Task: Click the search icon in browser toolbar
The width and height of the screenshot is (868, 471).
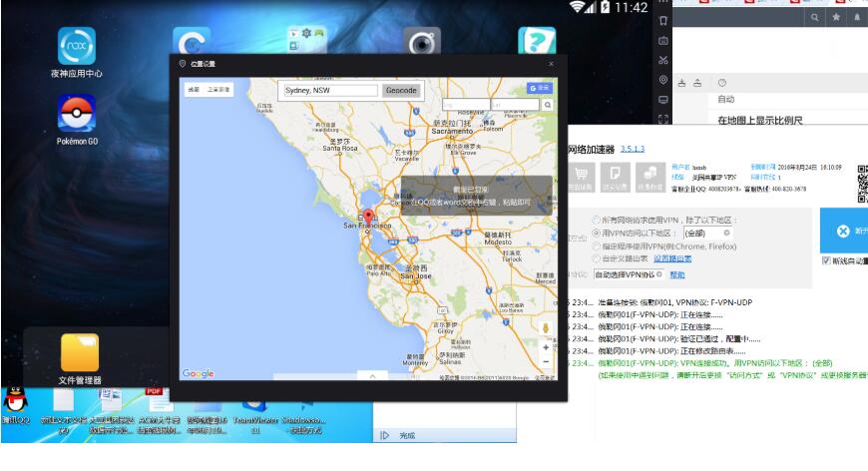Action: tap(815, 18)
